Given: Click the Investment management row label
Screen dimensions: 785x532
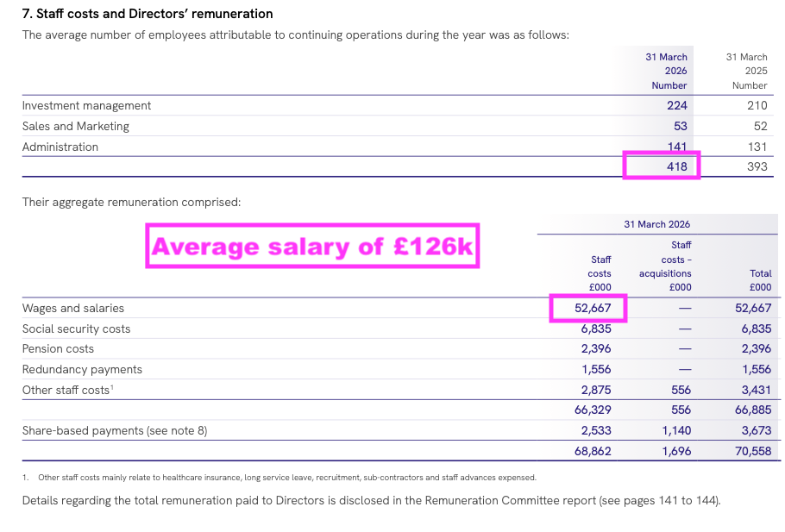Looking at the screenshot, I should (86, 105).
